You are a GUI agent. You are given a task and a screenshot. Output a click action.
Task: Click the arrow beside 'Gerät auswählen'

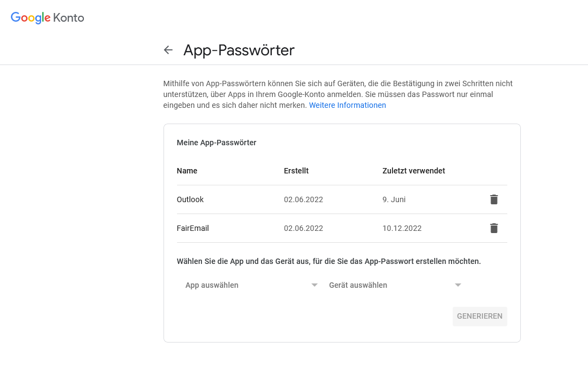[458, 285]
